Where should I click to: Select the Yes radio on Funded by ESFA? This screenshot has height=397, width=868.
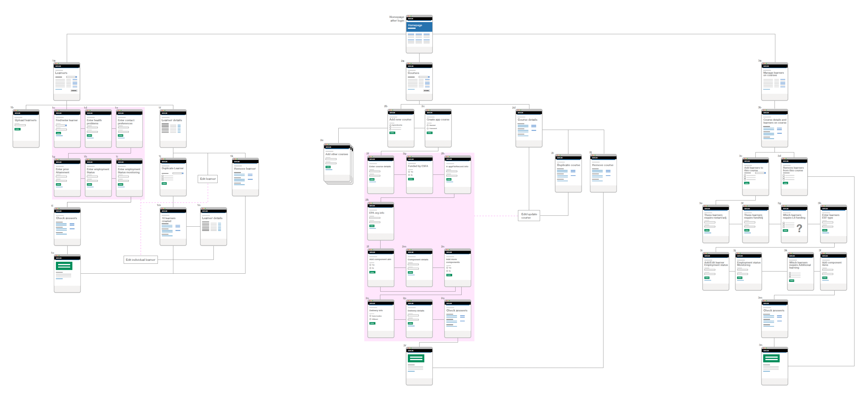[409, 172]
